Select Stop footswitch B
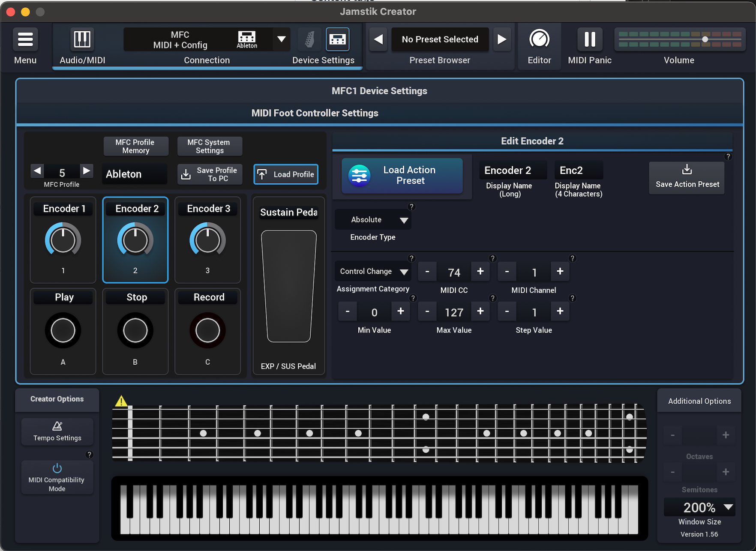 click(x=135, y=330)
